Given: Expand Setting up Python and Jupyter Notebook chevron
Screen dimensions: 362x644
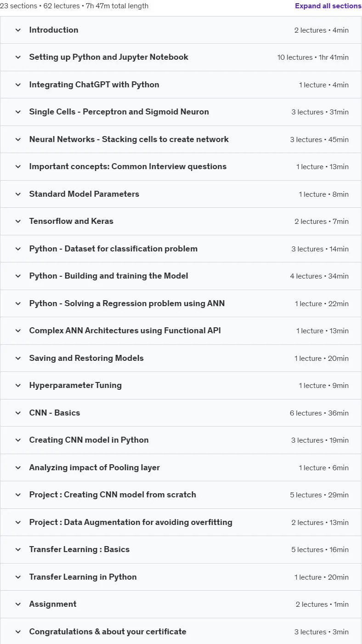Looking at the screenshot, I should [18, 57].
